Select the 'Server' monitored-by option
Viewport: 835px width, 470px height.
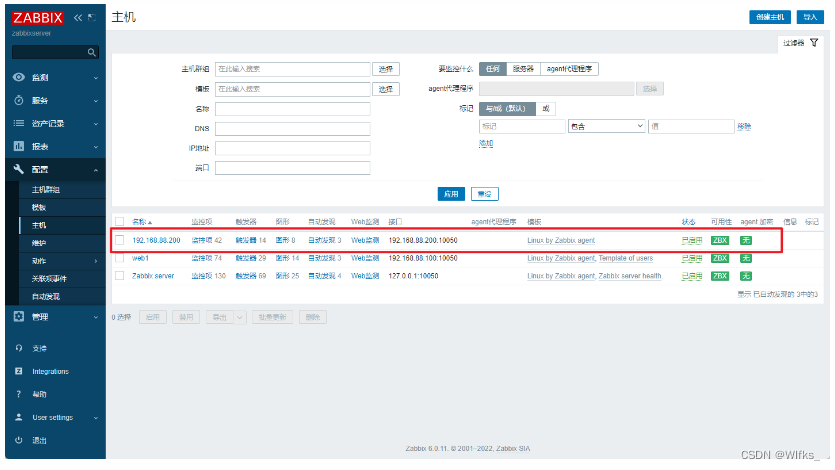[523, 69]
